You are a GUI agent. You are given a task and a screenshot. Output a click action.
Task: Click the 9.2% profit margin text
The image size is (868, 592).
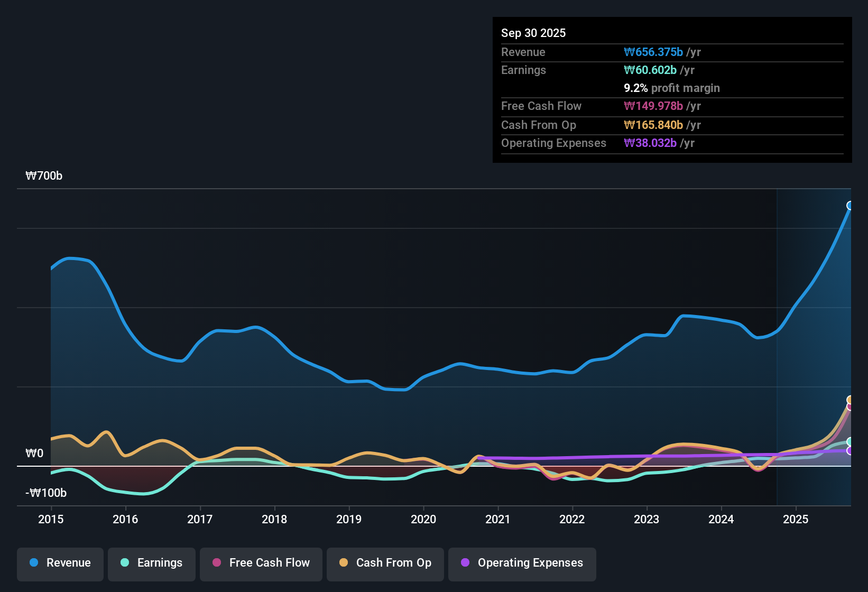pyautogui.click(x=671, y=88)
